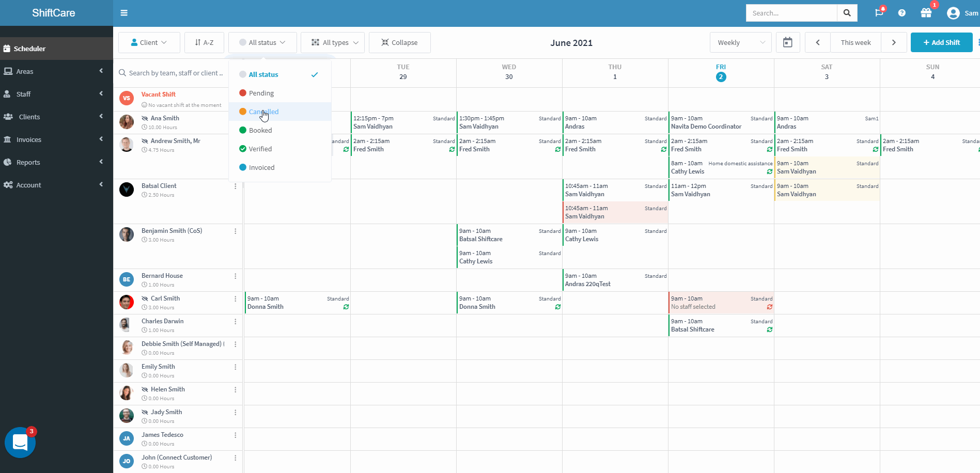Open the chat support widget

click(20, 443)
